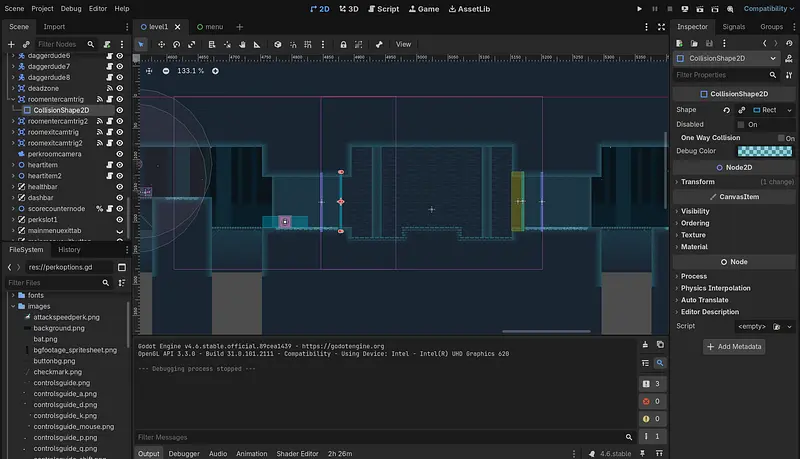Click the errors count filter in Output
The image size is (800, 459).
coord(652,401)
